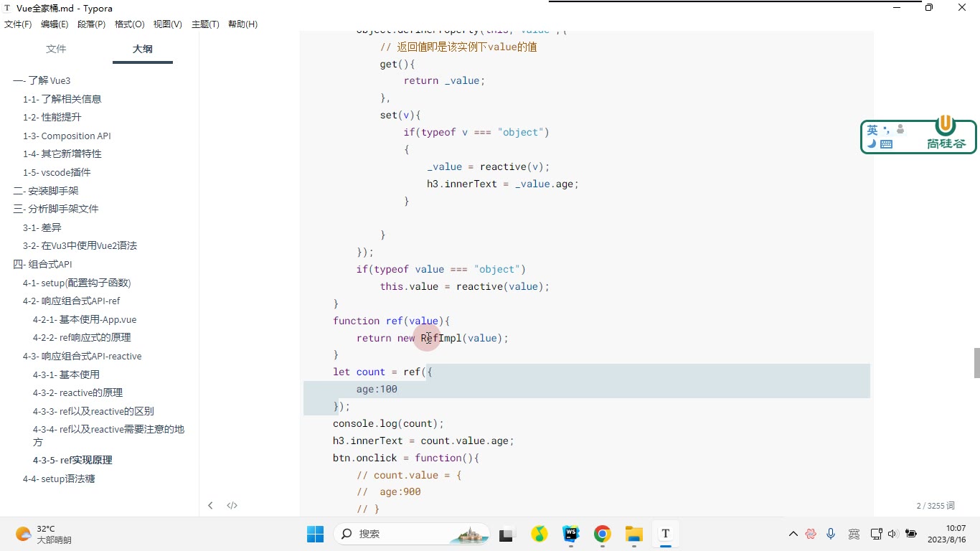Open WebStorm from the taskbar
Image resolution: width=980 pixels, height=551 pixels.
pyautogui.click(x=571, y=534)
